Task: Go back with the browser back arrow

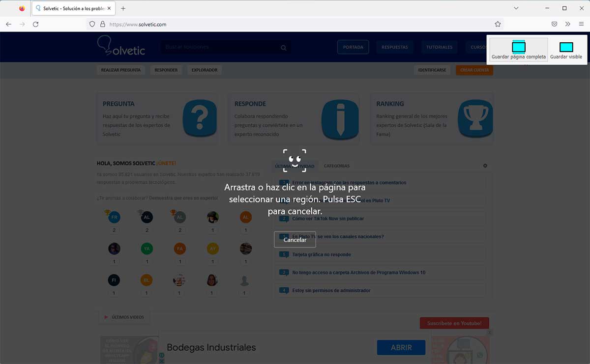Action: [x=8, y=24]
